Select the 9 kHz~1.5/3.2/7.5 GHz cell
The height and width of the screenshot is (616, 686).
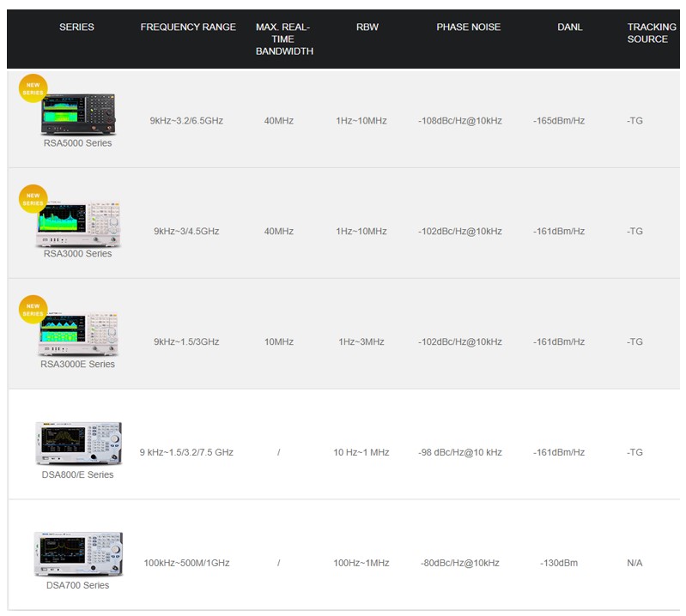click(x=186, y=452)
